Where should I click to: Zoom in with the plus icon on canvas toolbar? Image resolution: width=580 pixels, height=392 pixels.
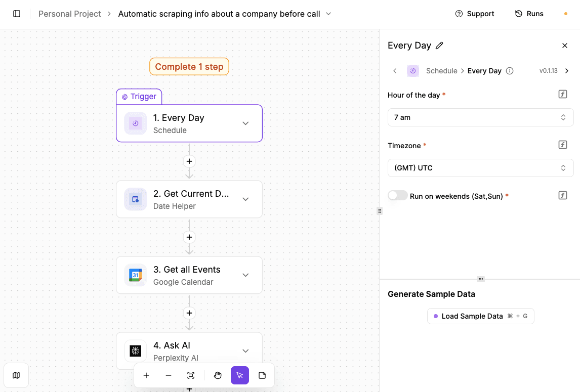[146, 375]
